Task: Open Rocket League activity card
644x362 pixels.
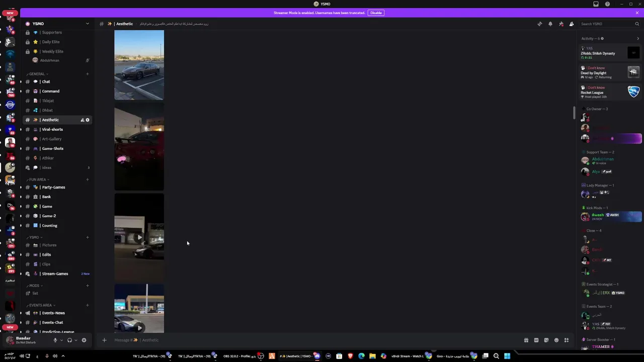Action: (610, 92)
